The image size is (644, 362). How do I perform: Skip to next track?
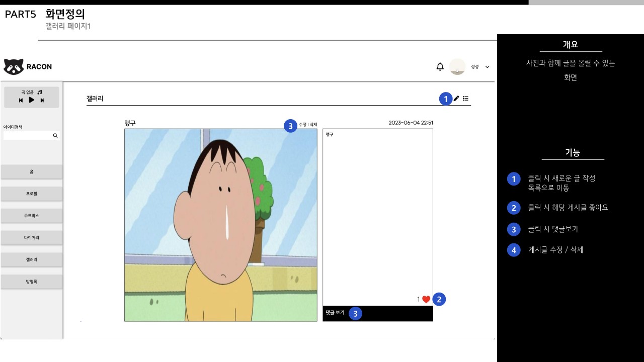click(42, 100)
